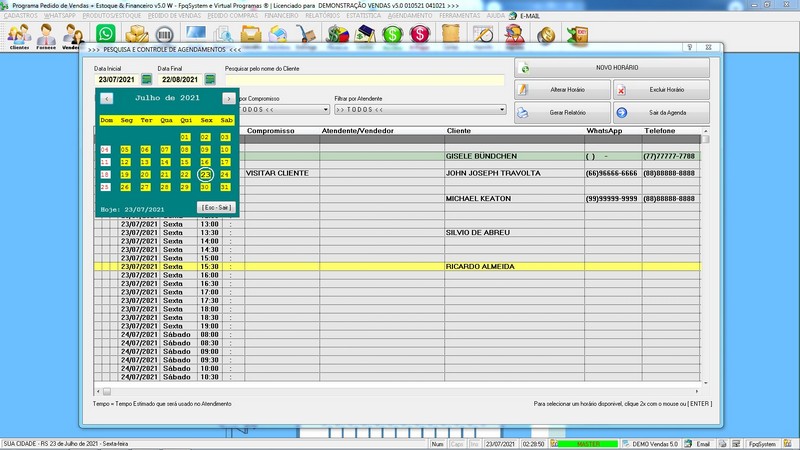The width and height of the screenshot is (800, 450).
Task: Select Sunday 18 in the calendar
Action: 105,174
